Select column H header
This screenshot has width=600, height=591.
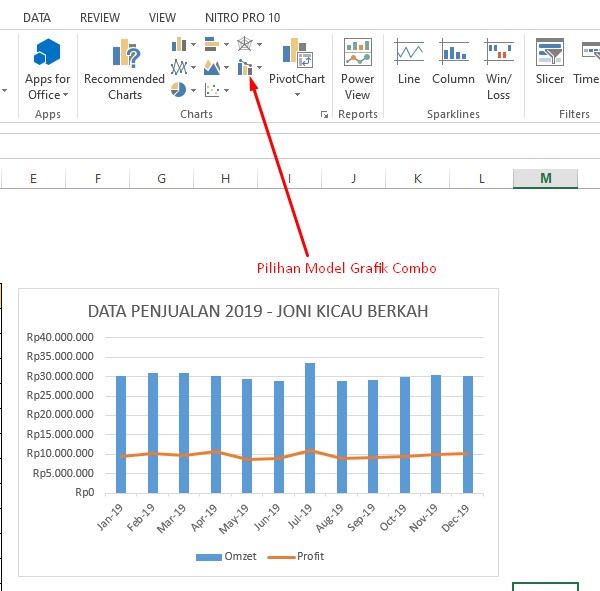point(225,178)
